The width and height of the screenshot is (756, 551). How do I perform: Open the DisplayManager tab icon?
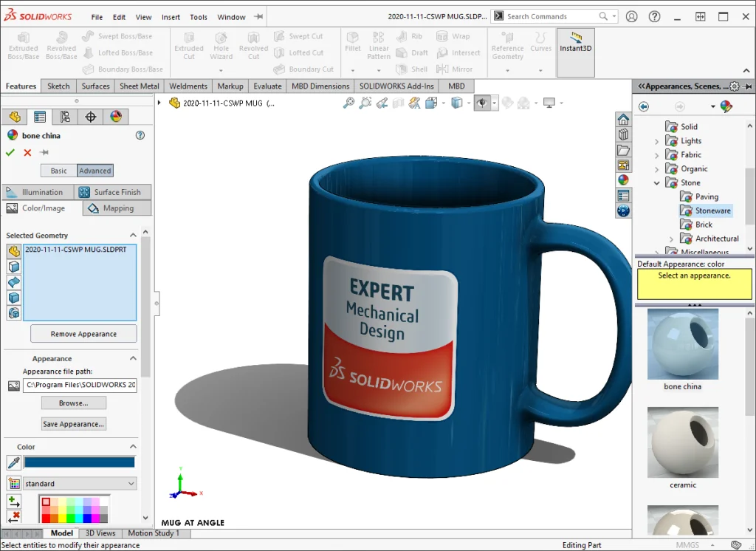[x=116, y=117]
